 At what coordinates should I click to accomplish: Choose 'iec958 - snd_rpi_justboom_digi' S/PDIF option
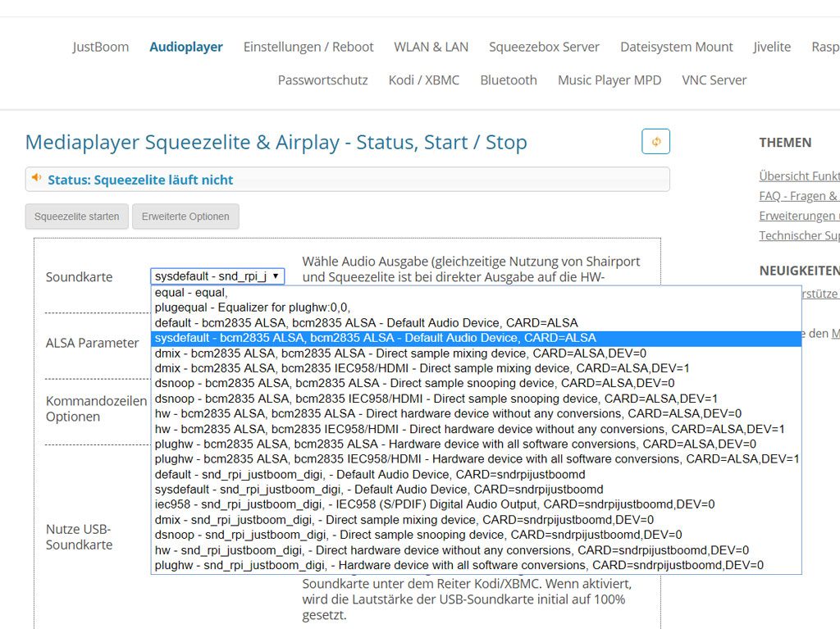click(477, 504)
